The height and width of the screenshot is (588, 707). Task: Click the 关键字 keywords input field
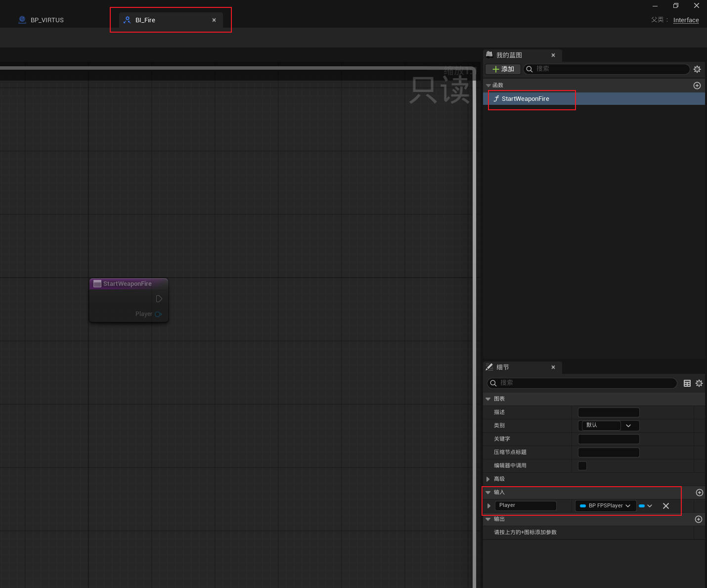609,439
